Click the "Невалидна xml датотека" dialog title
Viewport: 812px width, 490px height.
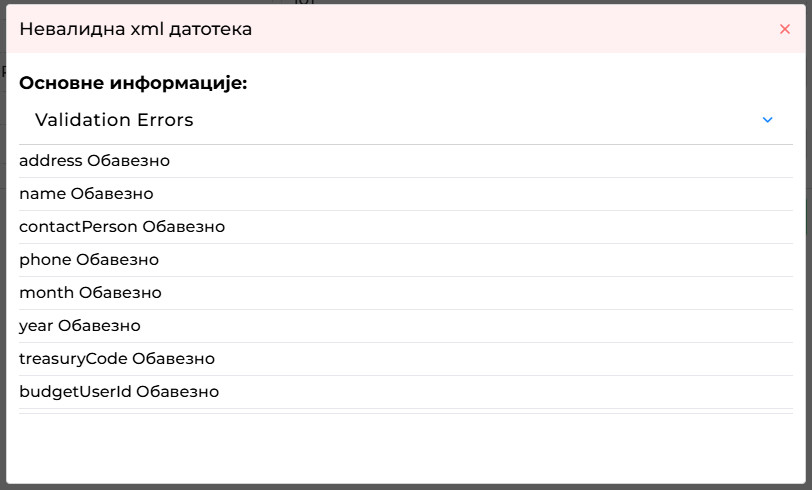[x=136, y=29]
